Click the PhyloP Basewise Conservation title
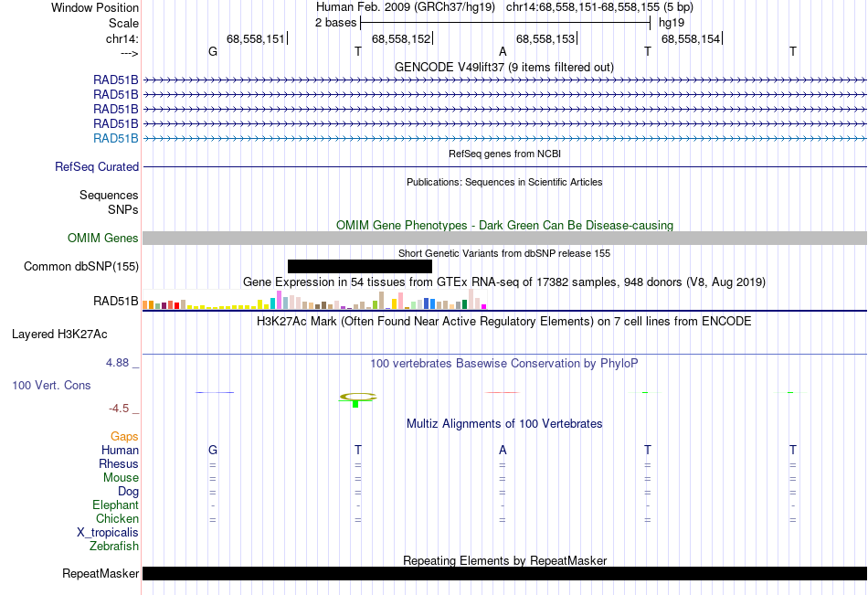 tap(504, 364)
